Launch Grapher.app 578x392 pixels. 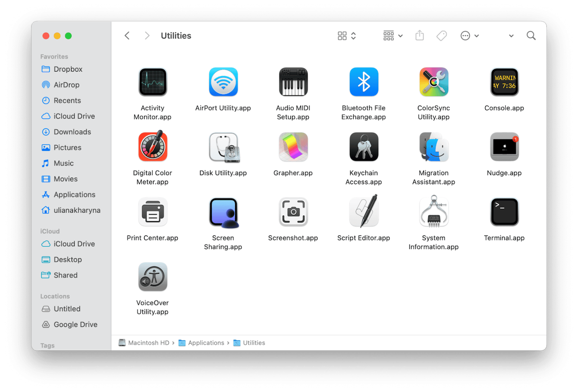pyautogui.click(x=293, y=147)
